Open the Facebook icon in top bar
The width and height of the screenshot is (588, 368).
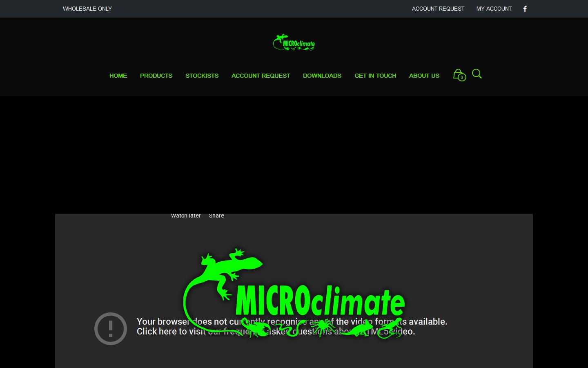[525, 9]
